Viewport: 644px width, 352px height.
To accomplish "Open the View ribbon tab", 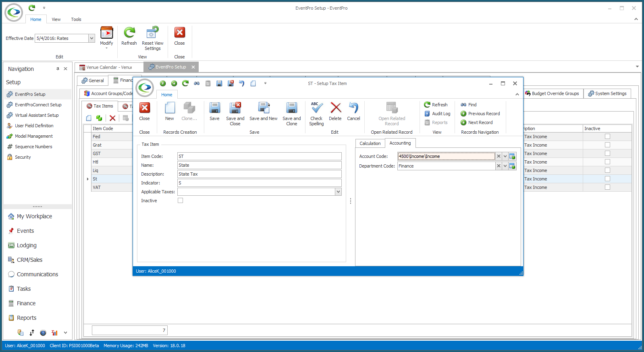I will click(56, 19).
